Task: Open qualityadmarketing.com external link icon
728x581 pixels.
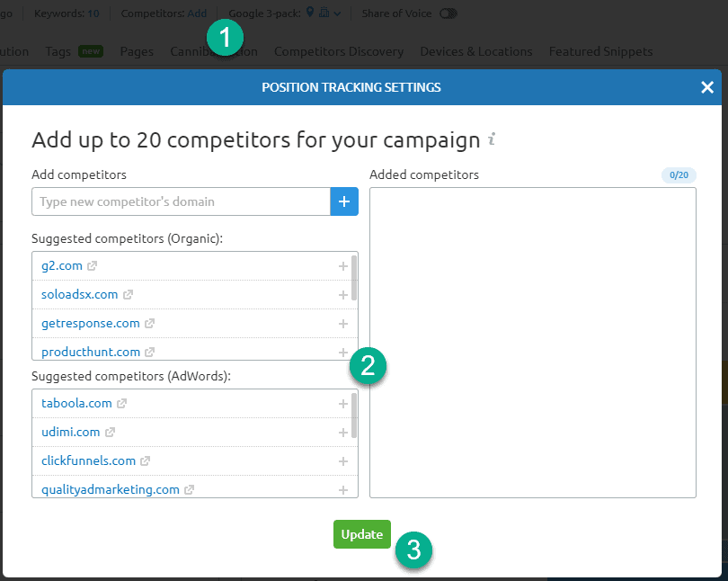Action: [x=189, y=489]
